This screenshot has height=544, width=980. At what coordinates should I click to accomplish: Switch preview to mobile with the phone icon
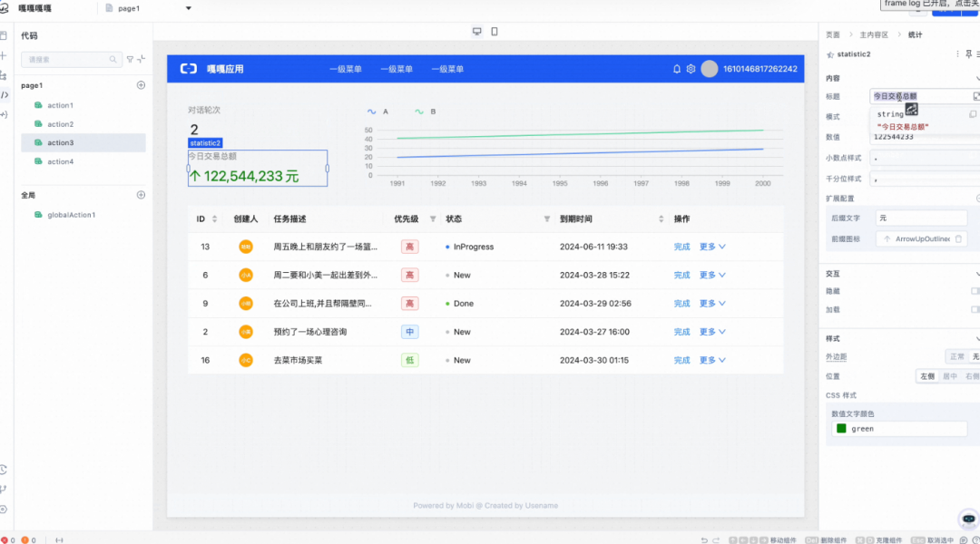[x=493, y=31]
